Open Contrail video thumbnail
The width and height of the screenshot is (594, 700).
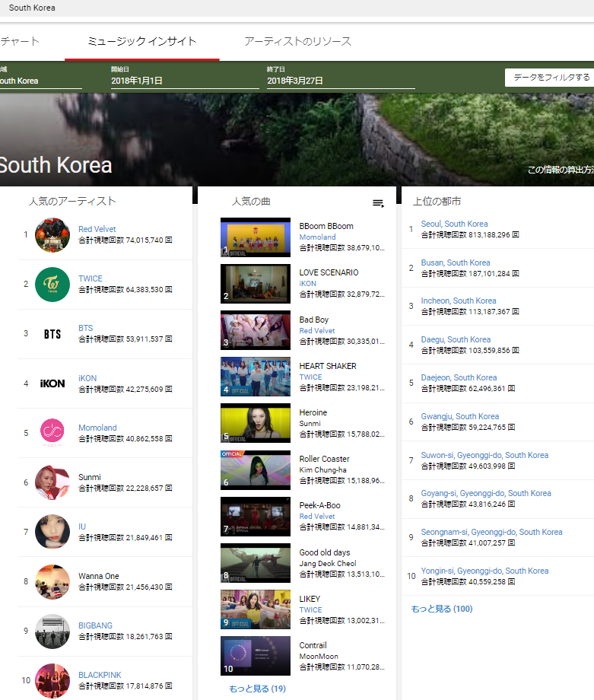[x=256, y=656]
